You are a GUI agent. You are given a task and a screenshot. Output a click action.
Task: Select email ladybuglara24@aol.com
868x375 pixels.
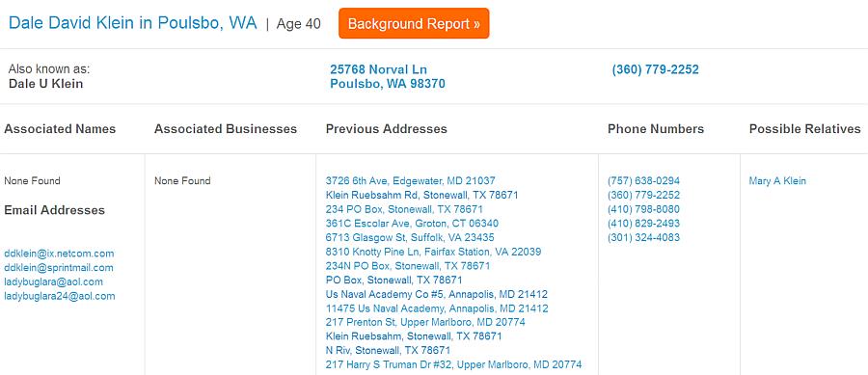[60, 297]
